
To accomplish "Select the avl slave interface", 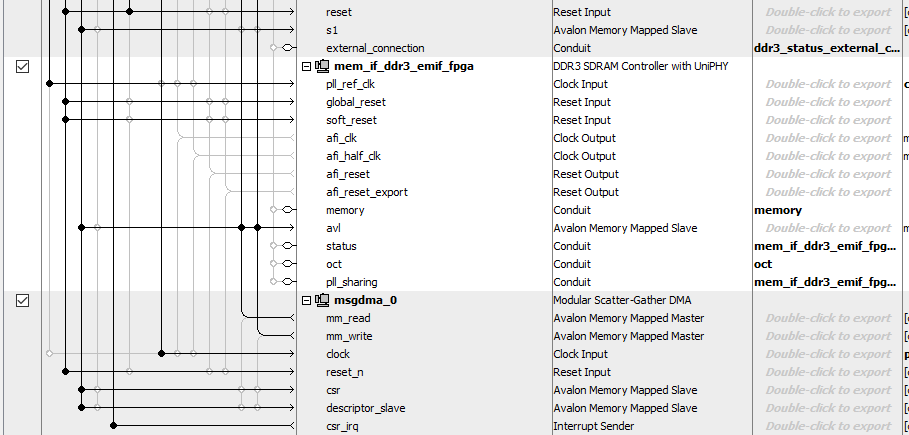I will click(x=333, y=228).
